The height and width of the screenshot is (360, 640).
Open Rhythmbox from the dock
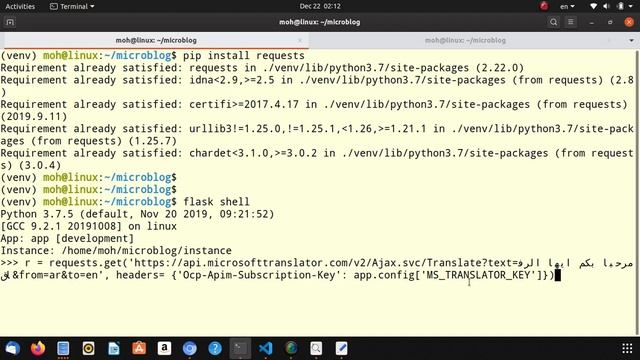pyautogui.click(x=89, y=348)
